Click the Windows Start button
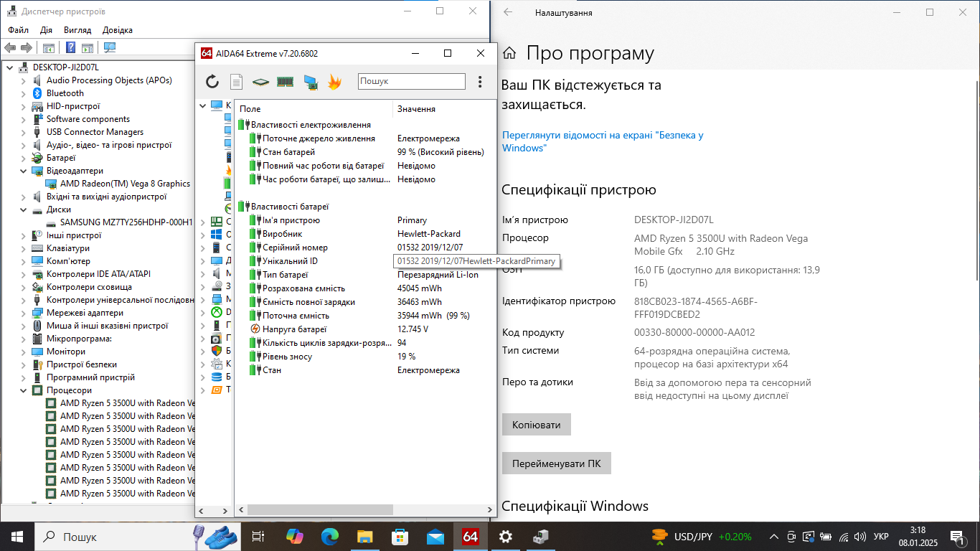Viewport: 980px width, 551px height. click(17, 536)
